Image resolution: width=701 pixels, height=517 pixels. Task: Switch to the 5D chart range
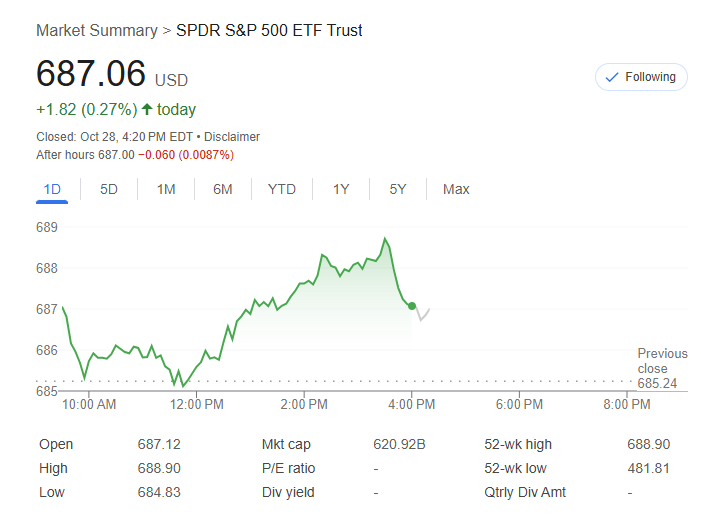tap(109, 189)
